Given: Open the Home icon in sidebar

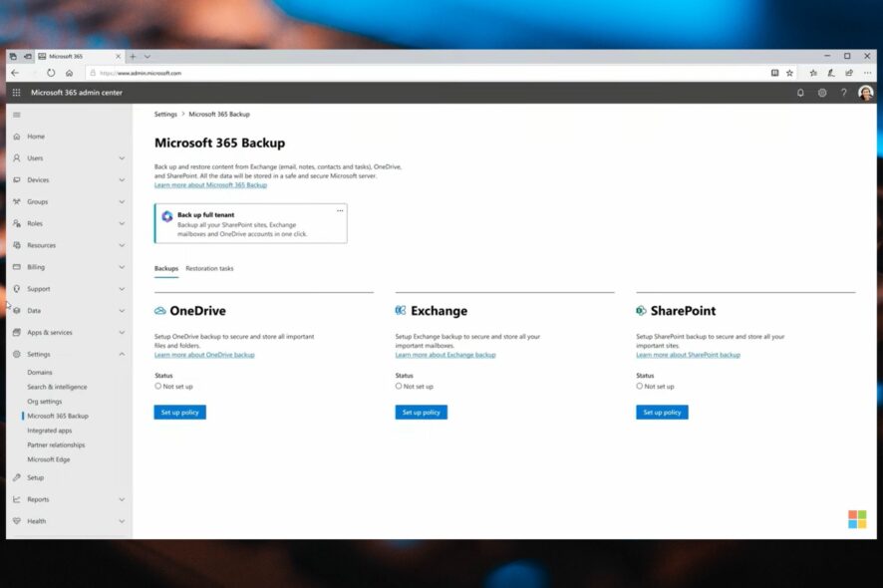Looking at the screenshot, I should pyautogui.click(x=16, y=136).
